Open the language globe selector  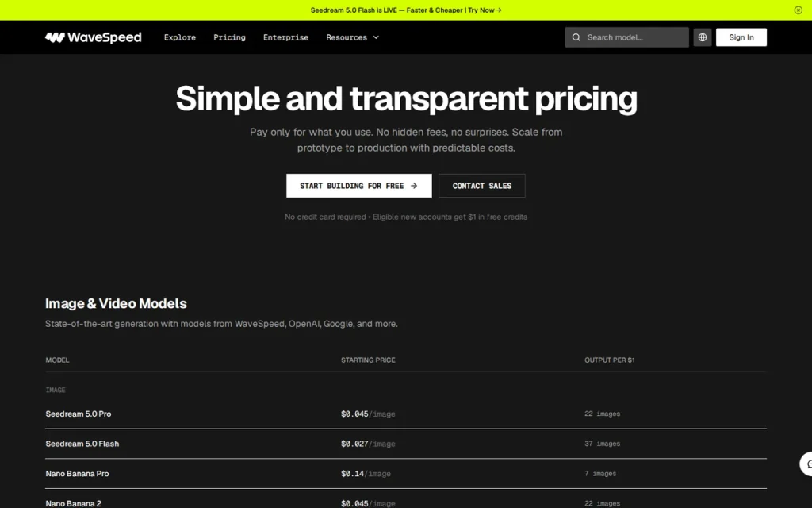point(703,37)
